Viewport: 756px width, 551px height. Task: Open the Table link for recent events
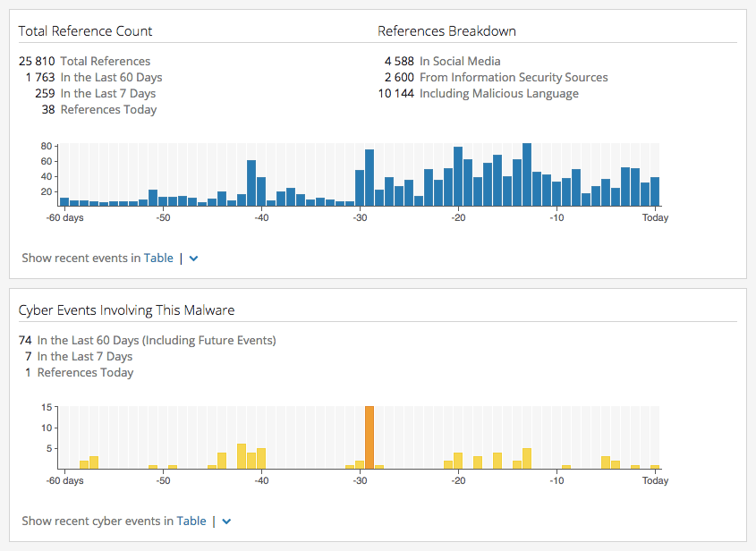[158, 258]
